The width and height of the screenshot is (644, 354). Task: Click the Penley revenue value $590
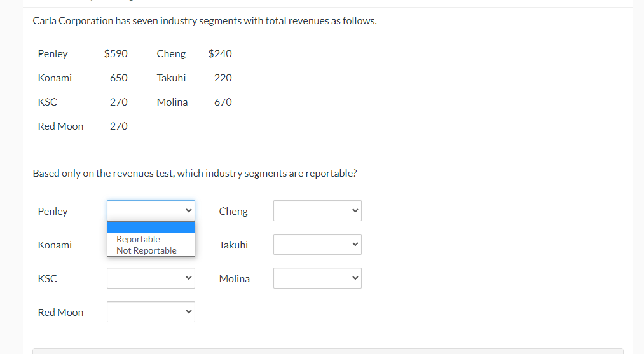(116, 54)
